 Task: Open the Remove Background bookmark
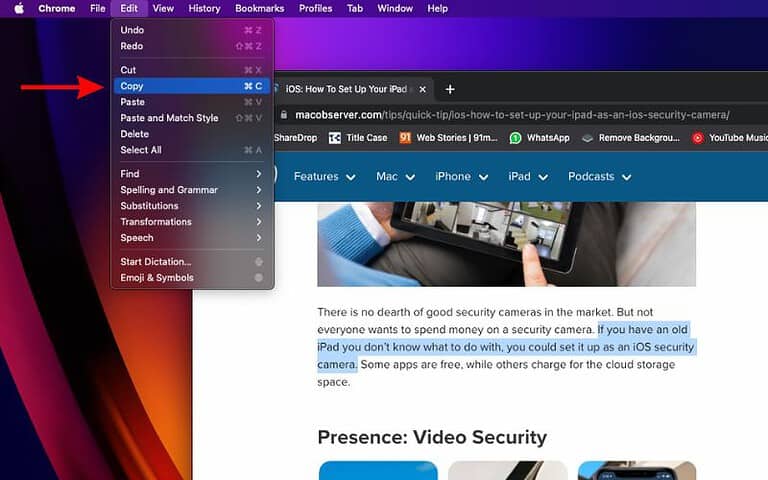(631, 138)
